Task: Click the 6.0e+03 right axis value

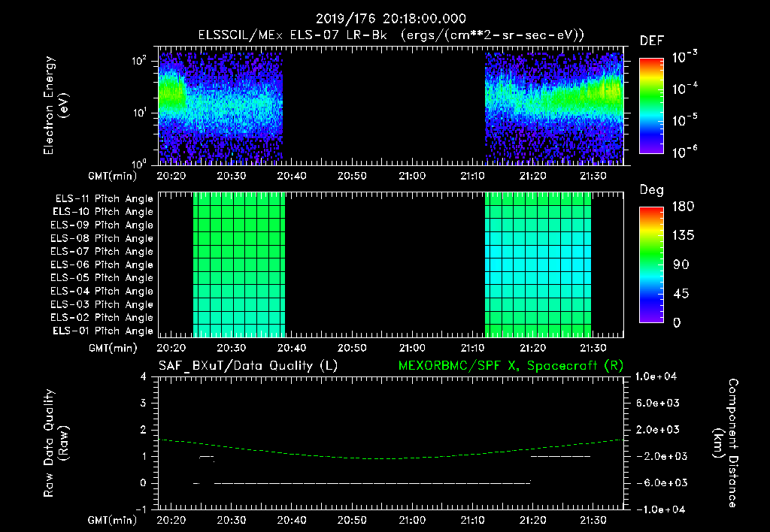Action: point(658,403)
